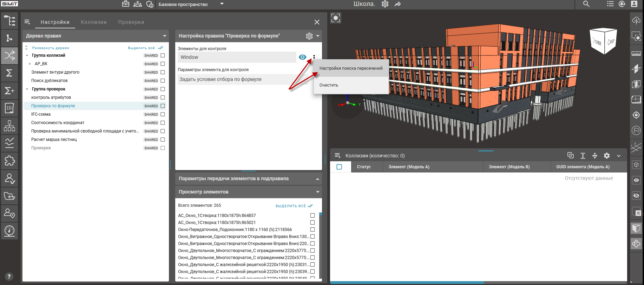Tick the IFC-схема rule checkbox
644x285 pixels.
click(x=163, y=114)
